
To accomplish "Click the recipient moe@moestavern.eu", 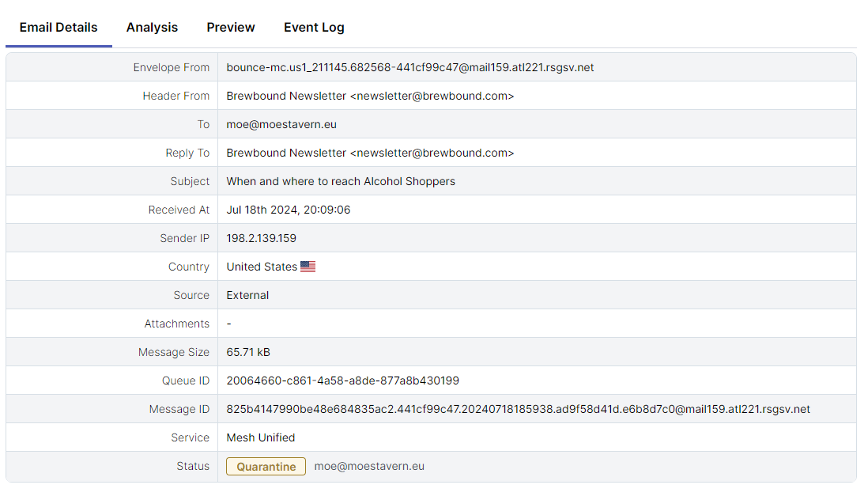I will pyautogui.click(x=282, y=124).
